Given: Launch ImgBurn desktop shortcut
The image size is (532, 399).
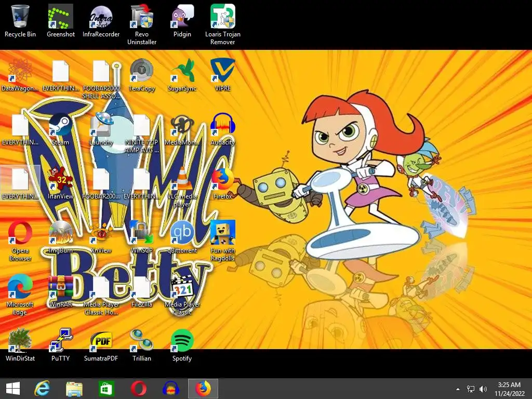Looking at the screenshot, I should (60, 237).
